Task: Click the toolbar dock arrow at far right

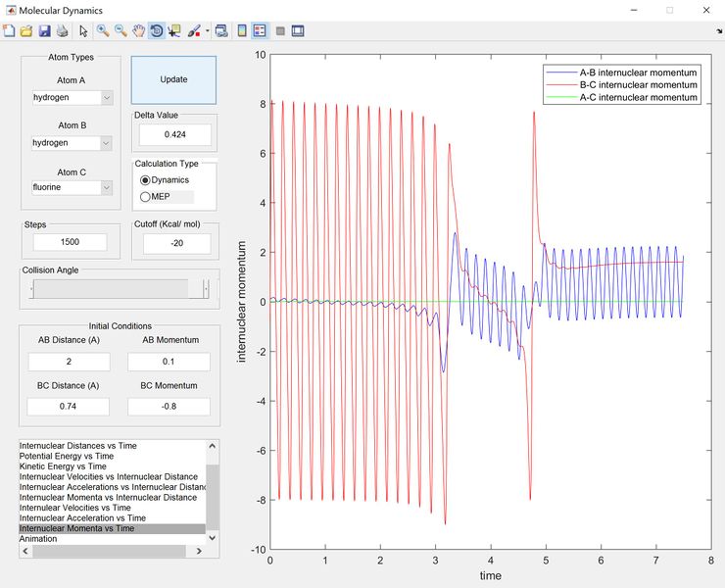Action: (x=719, y=31)
